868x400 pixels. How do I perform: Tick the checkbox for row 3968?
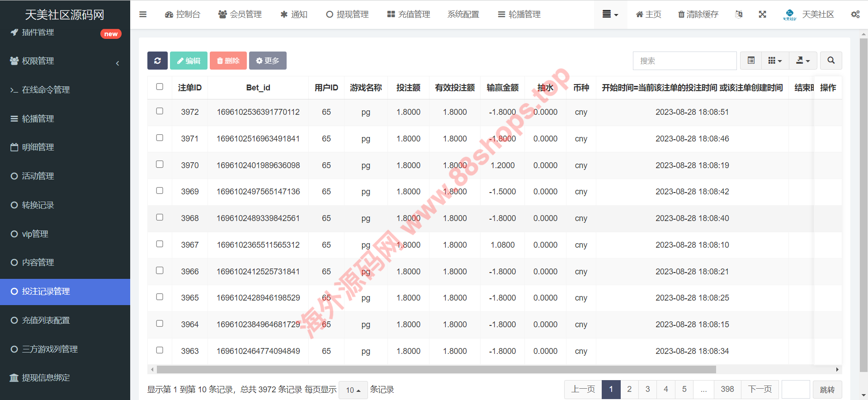click(x=160, y=217)
